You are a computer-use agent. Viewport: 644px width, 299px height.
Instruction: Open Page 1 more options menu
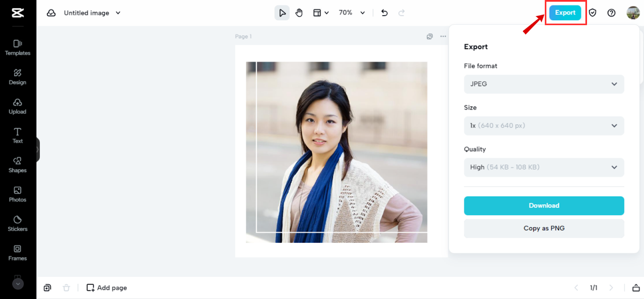click(x=443, y=36)
